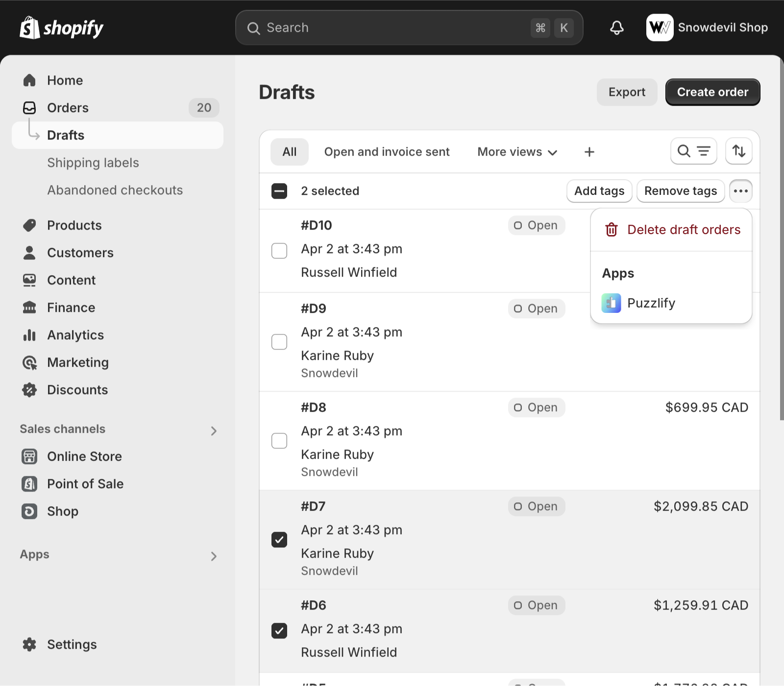Viewport: 784px width, 686px height.
Task: Uncheck the draft #D7 checkbox
Action: click(x=279, y=540)
